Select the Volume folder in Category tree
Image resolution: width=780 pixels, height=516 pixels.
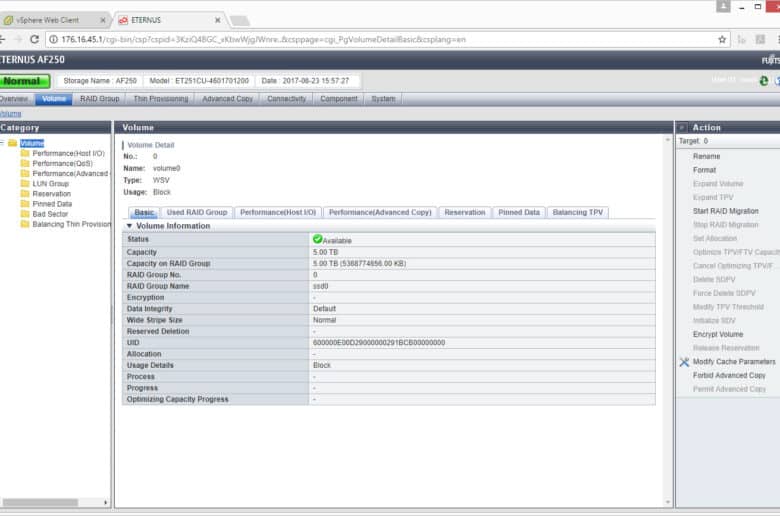click(32, 143)
